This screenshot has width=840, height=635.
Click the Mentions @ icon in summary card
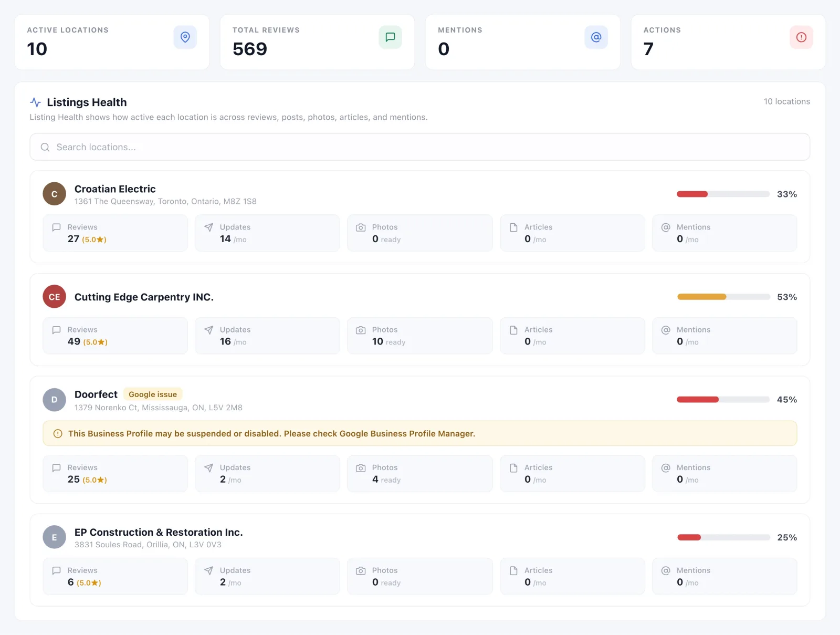pos(596,37)
